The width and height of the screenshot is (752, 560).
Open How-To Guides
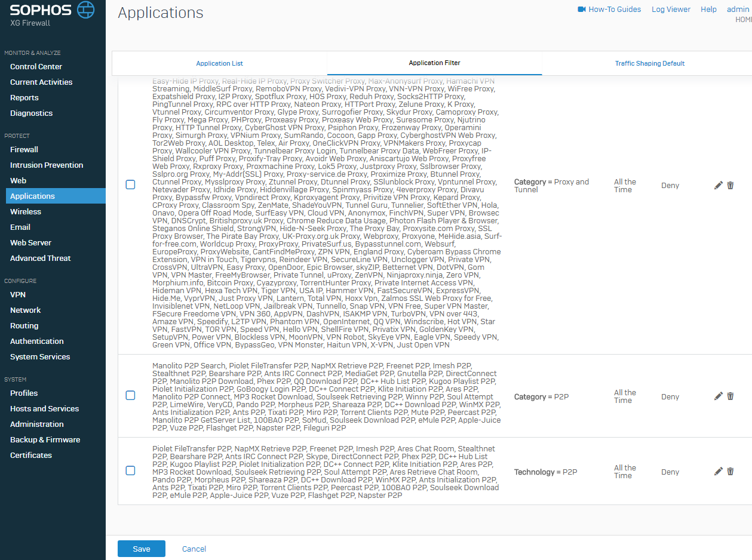615,10
